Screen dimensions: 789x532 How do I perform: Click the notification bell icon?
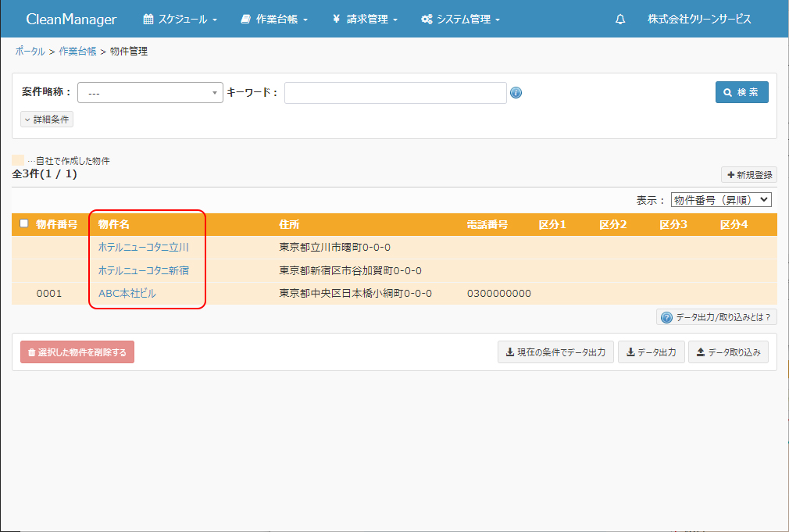(x=620, y=20)
